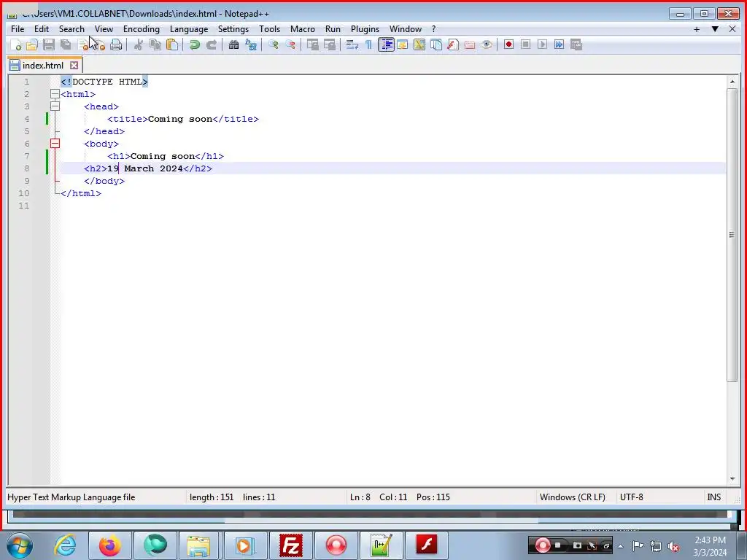Open the Document List toolbar icon

(436, 44)
